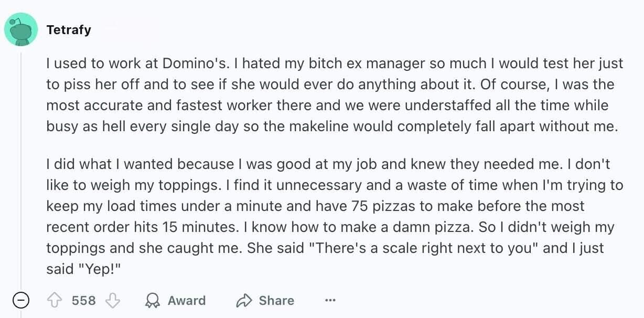Click the minus icon to collapse the comment
The height and width of the screenshot is (318, 644).
[x=21, y=301]
